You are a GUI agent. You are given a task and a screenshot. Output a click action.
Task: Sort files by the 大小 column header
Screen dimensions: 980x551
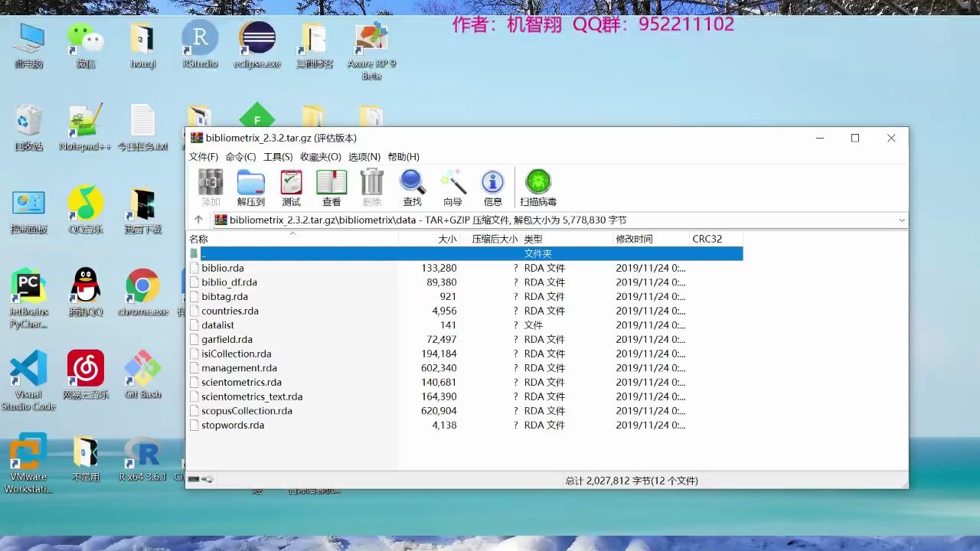pos(447,238)
